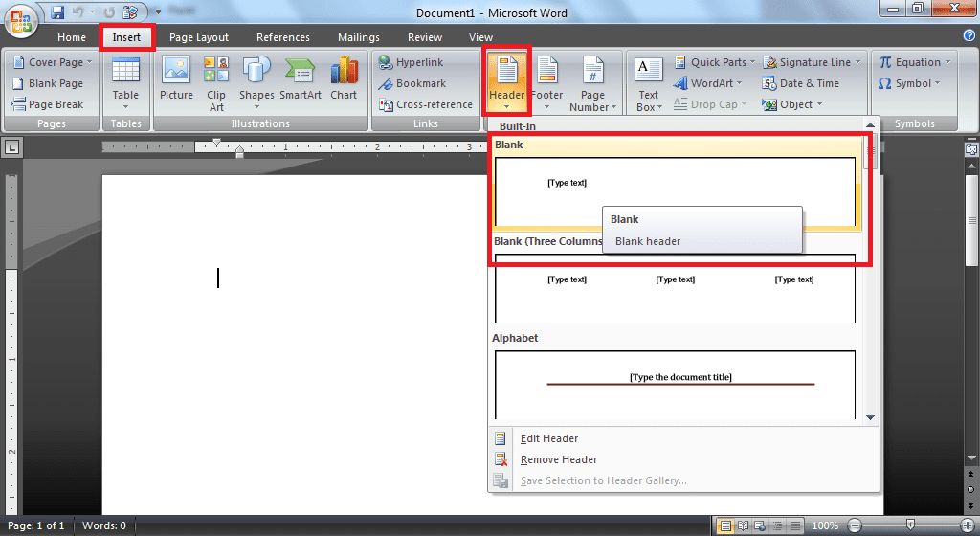Open Microsoft Word Help icon

[969, 35]
